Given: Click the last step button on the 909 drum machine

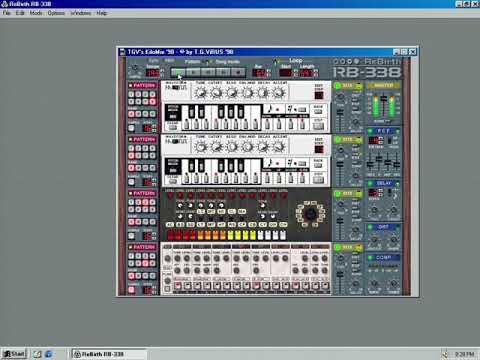Looking at the screenshot, I should (x=326, y=286).
